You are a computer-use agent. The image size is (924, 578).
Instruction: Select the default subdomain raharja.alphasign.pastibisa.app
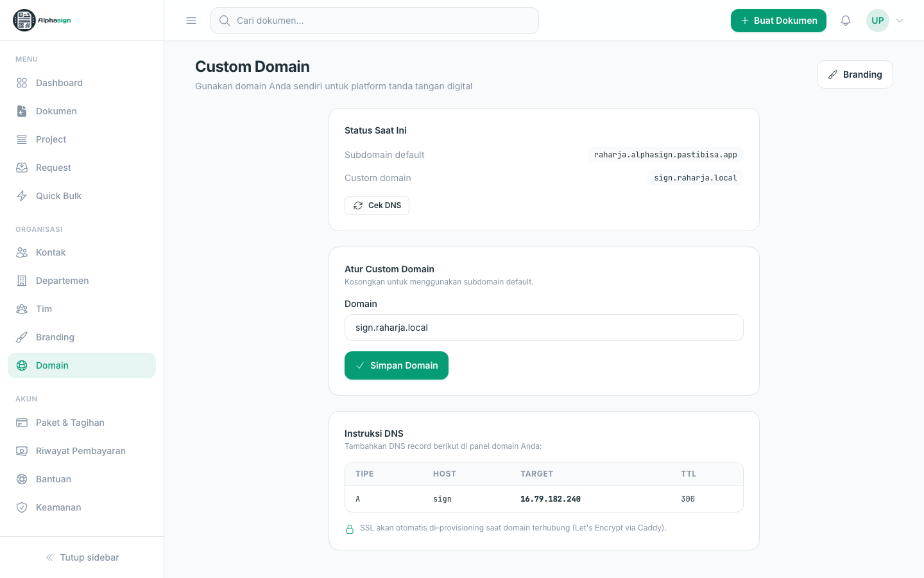click(665, 155)
